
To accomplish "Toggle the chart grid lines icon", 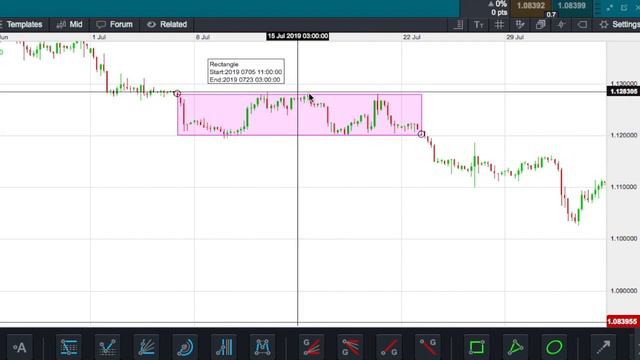I will pos(499,25).
